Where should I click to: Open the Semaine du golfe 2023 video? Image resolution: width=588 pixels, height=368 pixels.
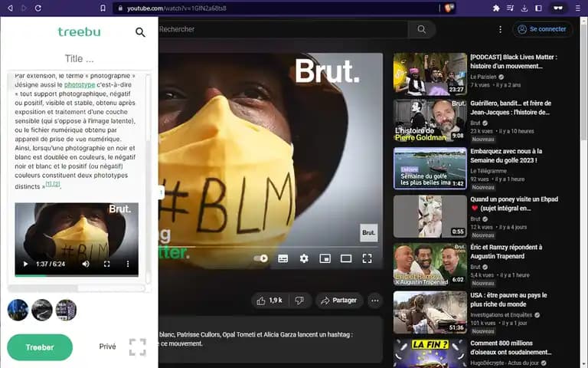coord(430,168)
